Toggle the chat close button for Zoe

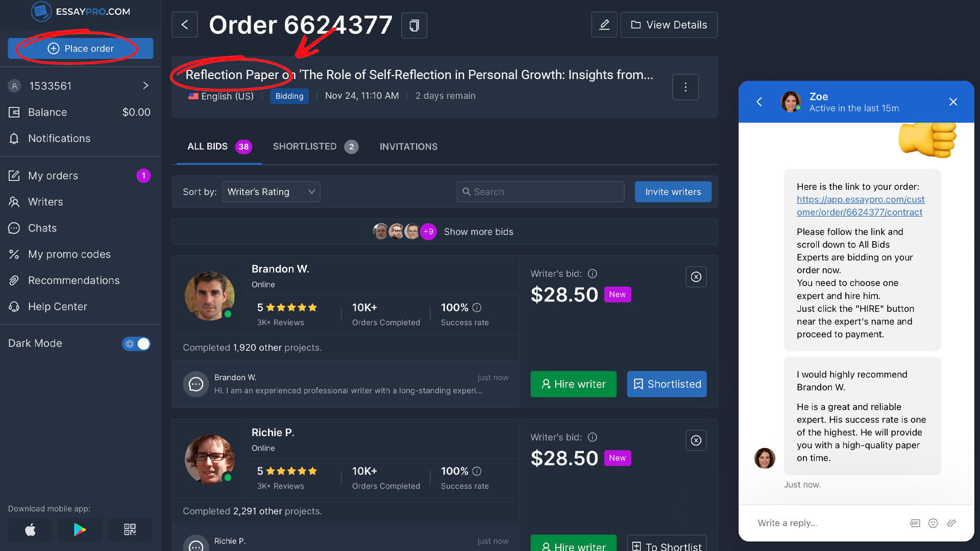[x=954, y=102]
